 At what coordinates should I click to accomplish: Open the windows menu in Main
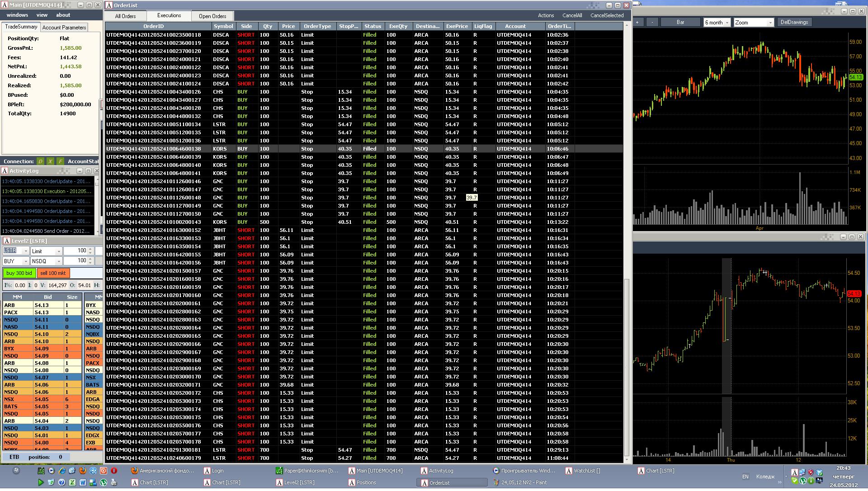pos(17,15)
